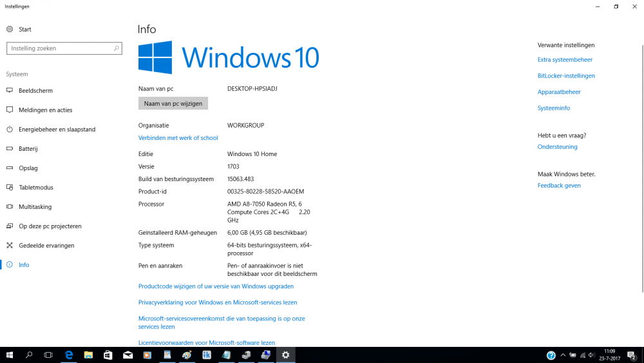Open 'Licentievoorwaarden voor Microsoft-software lezen' link

click(x=207, y=342)
